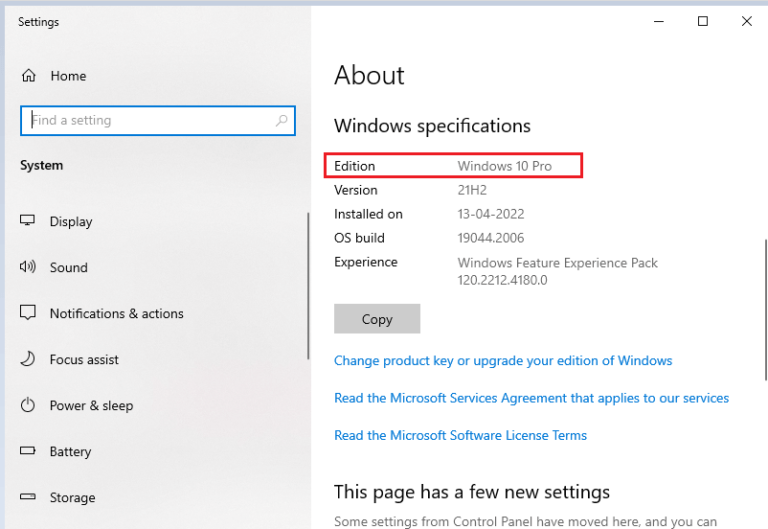Open Focus assist via moon icon
This screenshot has width=768, height=529.
click(x=29, y=360)
